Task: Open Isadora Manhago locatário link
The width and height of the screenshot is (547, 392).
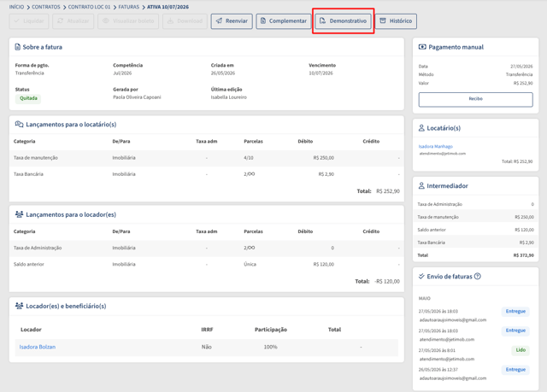Action: tap(435, 146)
